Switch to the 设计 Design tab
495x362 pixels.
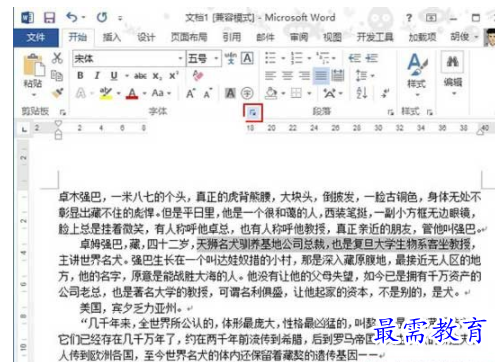click(x=146, y=37)
